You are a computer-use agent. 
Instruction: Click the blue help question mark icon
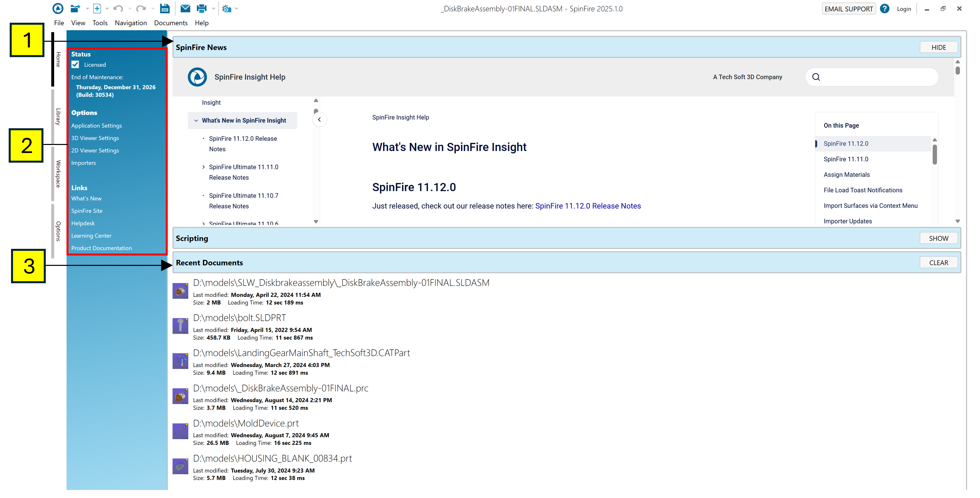click(x=884, y=8)
